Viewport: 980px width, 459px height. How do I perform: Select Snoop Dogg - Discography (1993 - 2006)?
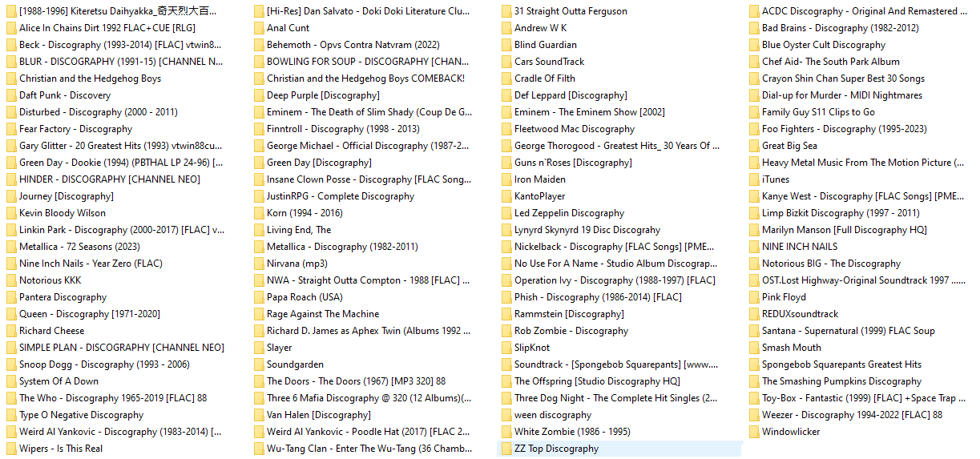[104, 364]
